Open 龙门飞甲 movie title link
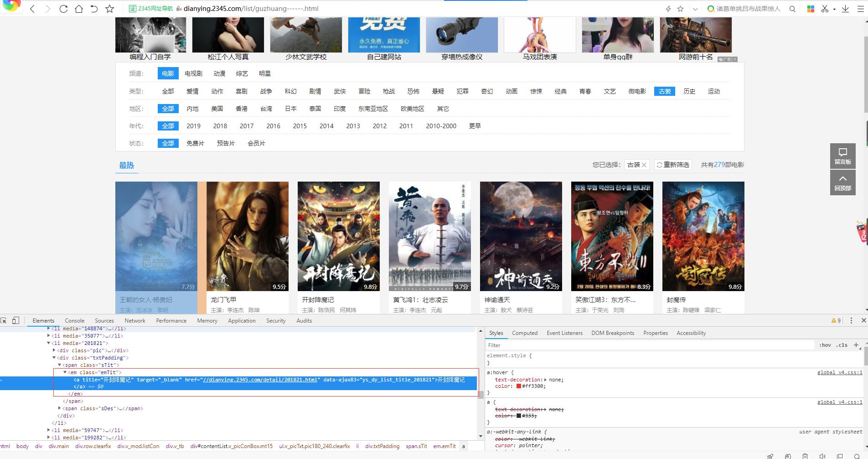Viewport: 868px width, 459px height. click(x=223, y=300)
